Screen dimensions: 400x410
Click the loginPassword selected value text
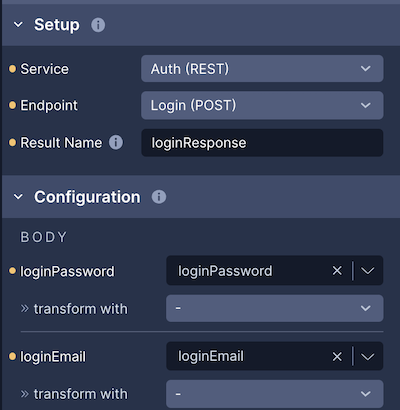pyautogui.click(x=225, y=271)
